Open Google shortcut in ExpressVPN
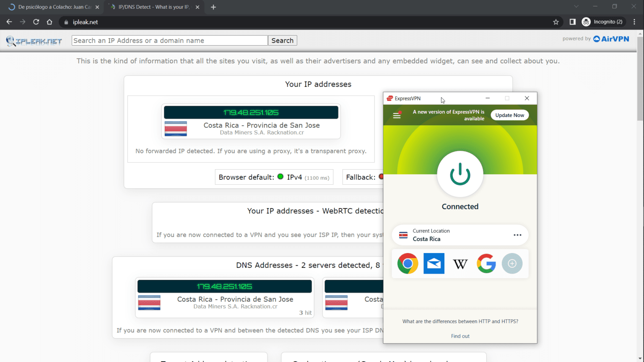Viewport: 644px width, 362px height. 486,264
